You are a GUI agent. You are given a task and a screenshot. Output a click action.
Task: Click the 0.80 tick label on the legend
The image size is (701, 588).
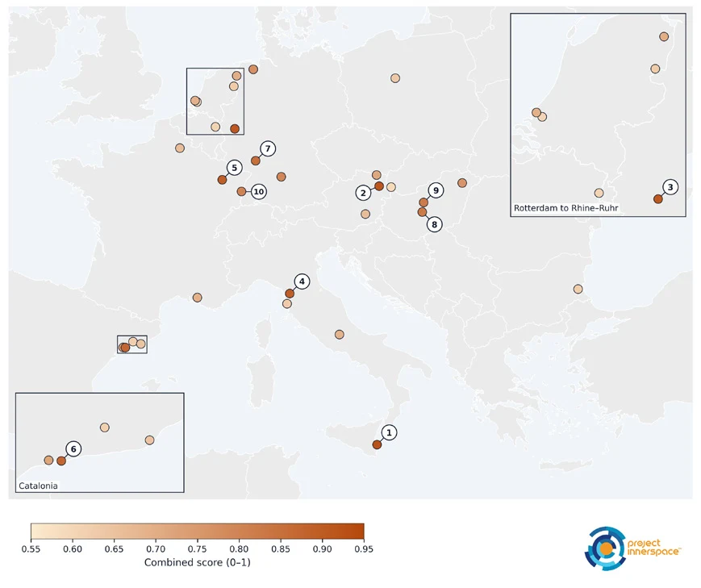[240, 548]
